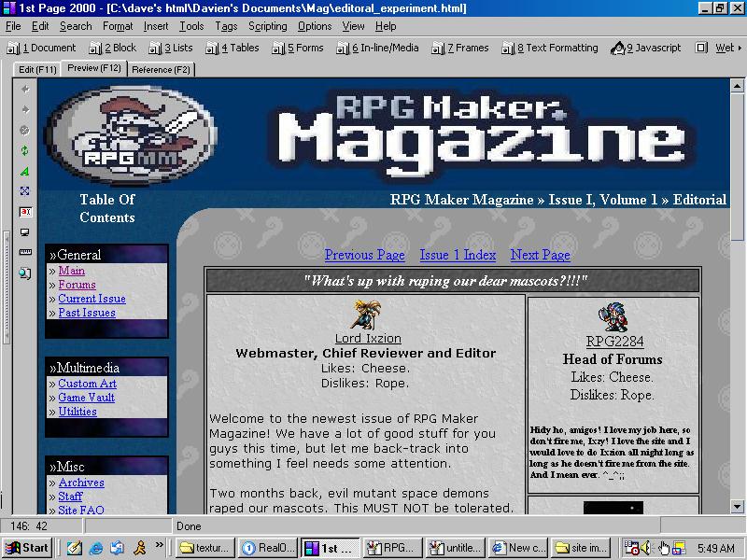Click the notepad quick launch icon
Image resolution: width=747 pixels, height=560 pixels.
tap(75, 548)
